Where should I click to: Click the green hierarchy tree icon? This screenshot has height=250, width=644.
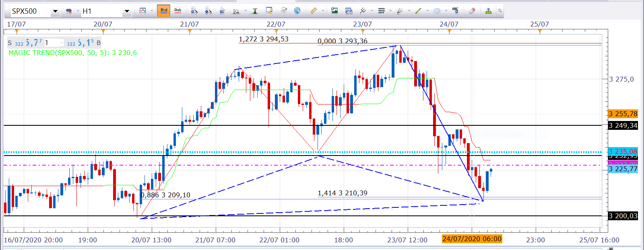[x=488, y=11]
